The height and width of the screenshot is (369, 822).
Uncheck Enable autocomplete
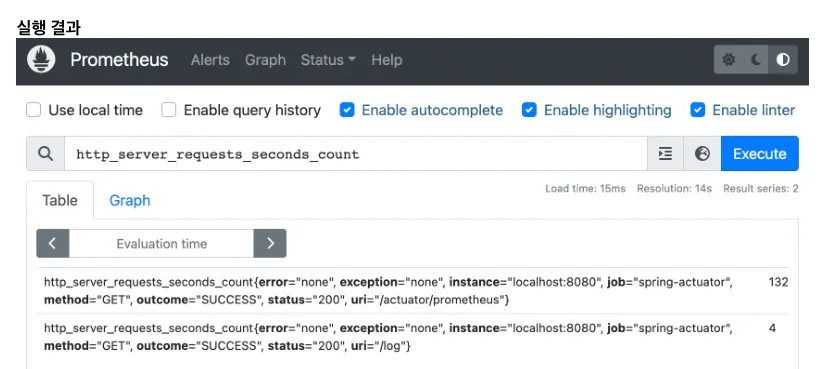click(347, 110)
